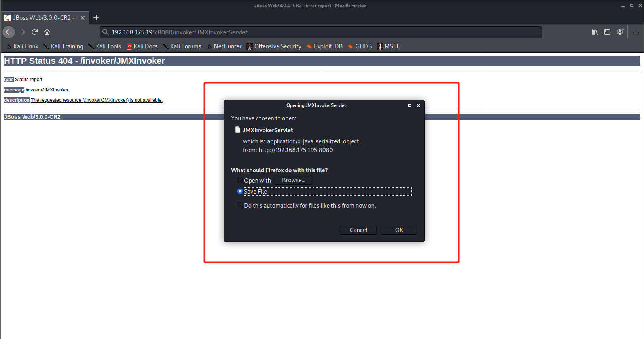Go to Firefox Home icon
The width and height of the screenshot is (644, 339).
pyautogui.click(x=47, y=32)
